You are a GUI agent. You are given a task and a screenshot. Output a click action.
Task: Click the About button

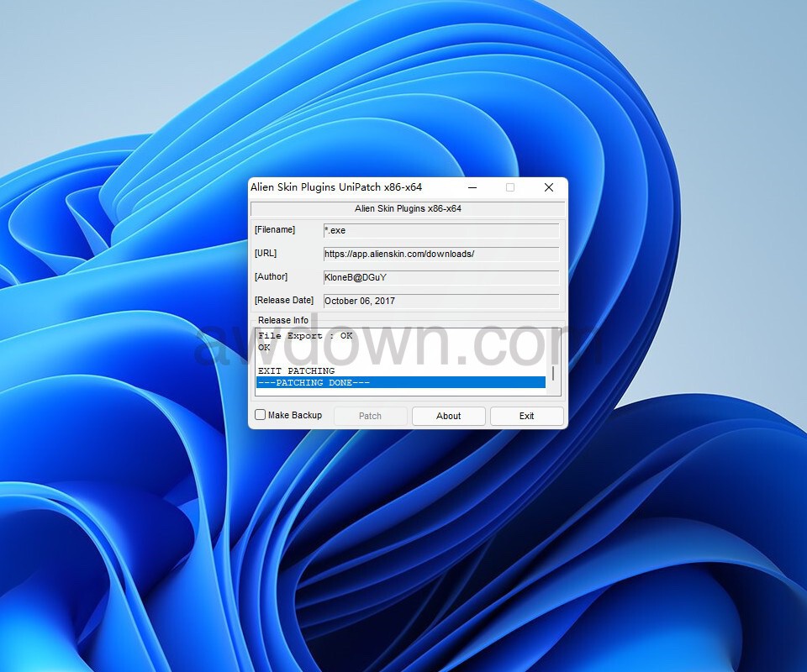point(448,416)
